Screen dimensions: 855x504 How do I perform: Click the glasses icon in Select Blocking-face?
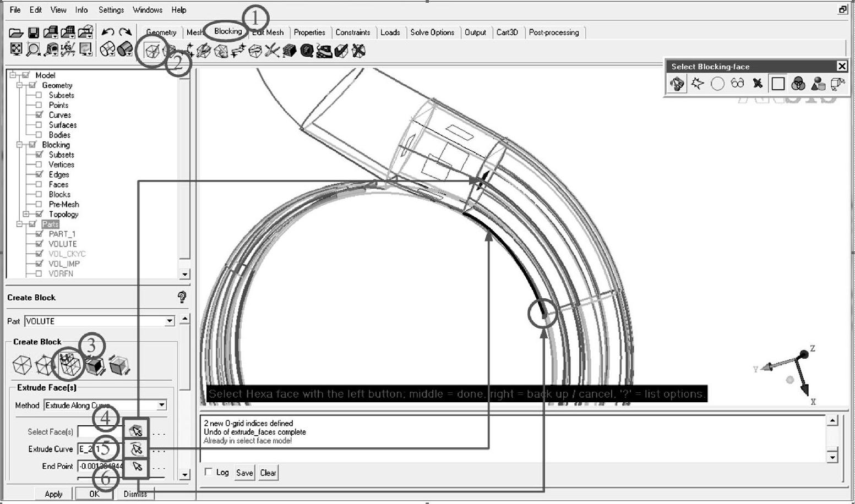point(737,84)
